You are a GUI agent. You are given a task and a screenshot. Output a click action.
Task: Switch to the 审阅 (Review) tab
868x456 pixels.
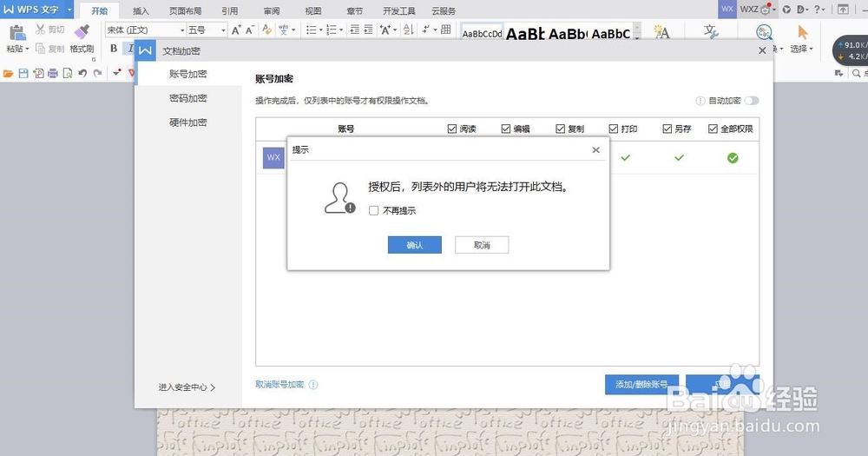[272, 10]
